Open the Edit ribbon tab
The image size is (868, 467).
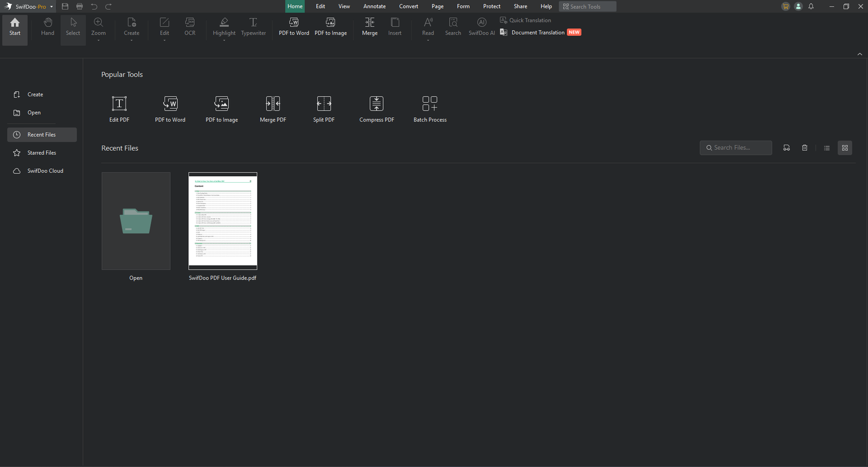coord(321,7)
